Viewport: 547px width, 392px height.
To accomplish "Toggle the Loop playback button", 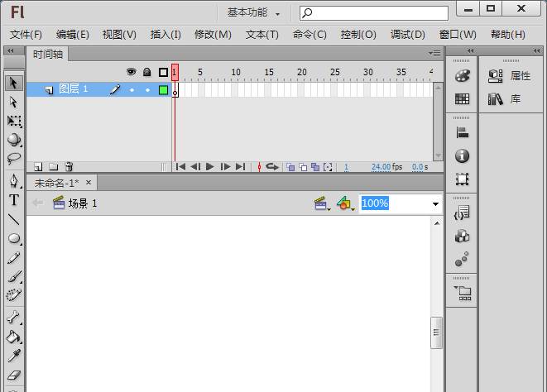I will [x=272, y=167].
